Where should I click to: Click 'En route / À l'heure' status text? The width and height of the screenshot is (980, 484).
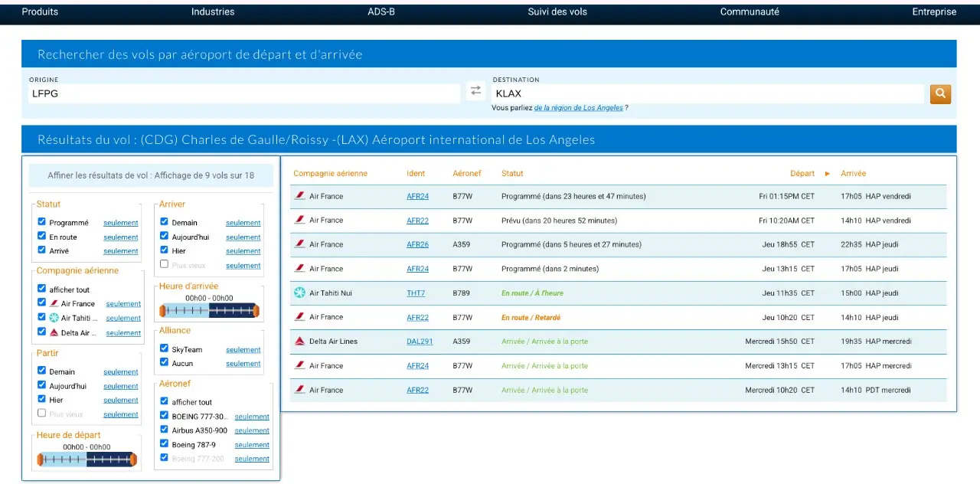(x=533, y=293)
